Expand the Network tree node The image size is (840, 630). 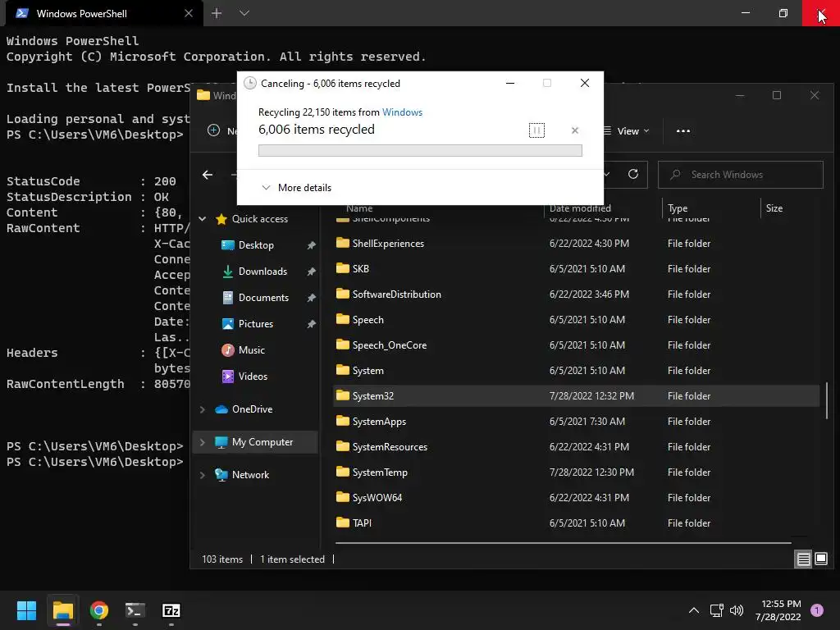[203, 475]
